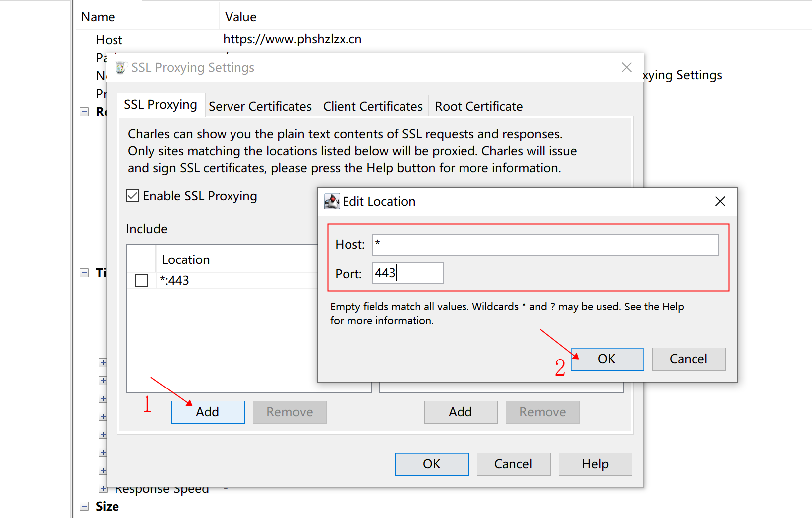Expand the Response Speed row

[x=103, y=488]
